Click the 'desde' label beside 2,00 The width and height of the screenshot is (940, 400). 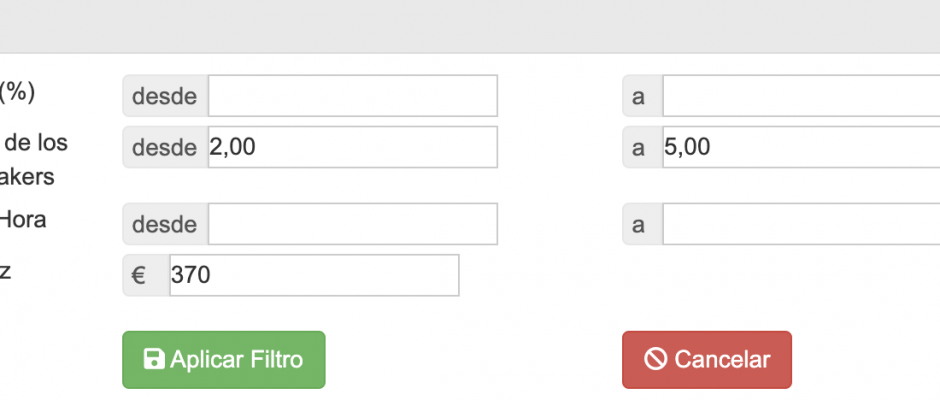click(x=165, y=147)
